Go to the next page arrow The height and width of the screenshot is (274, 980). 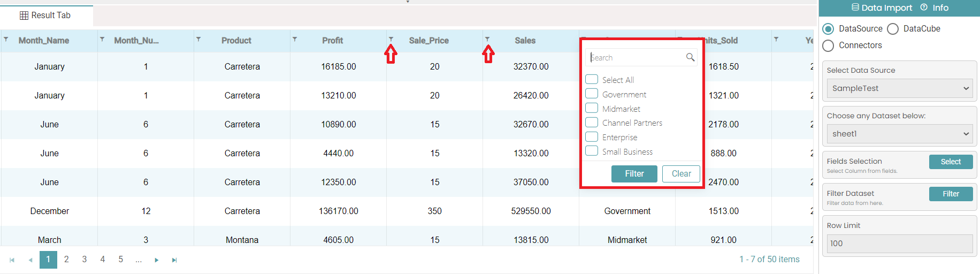pyautogui.click(x=156, y=260)
